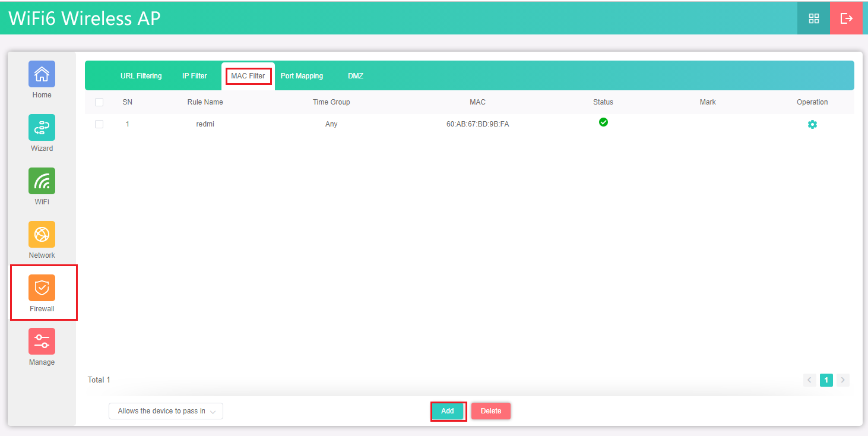
Task: Click gear icon for redmi rule
Action: [x=812, y=125]
